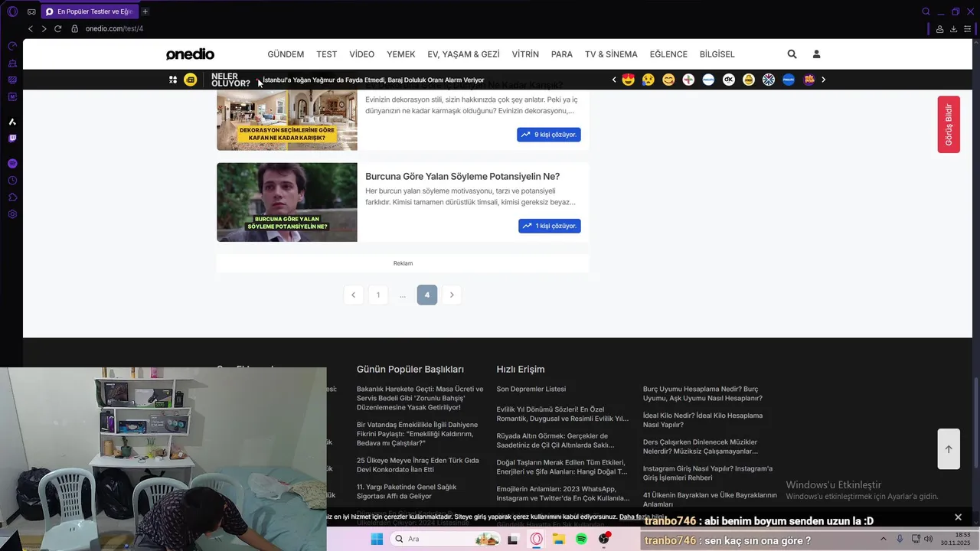Launch Spotify from the taskbar
Image resolution: width=980 pixels, height=551 pixels.
[x=581, y=540]
